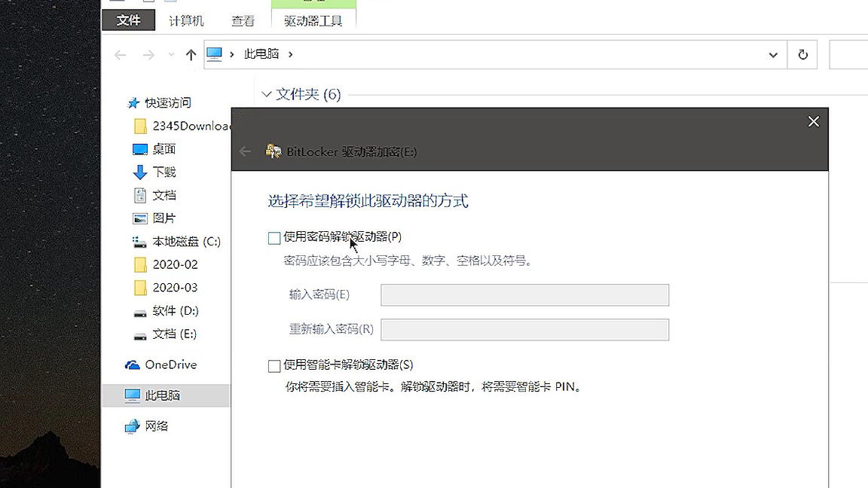Click the 快速访问 star icon
The width and height of the screenshot is (868, 488).
click(133, 103)
